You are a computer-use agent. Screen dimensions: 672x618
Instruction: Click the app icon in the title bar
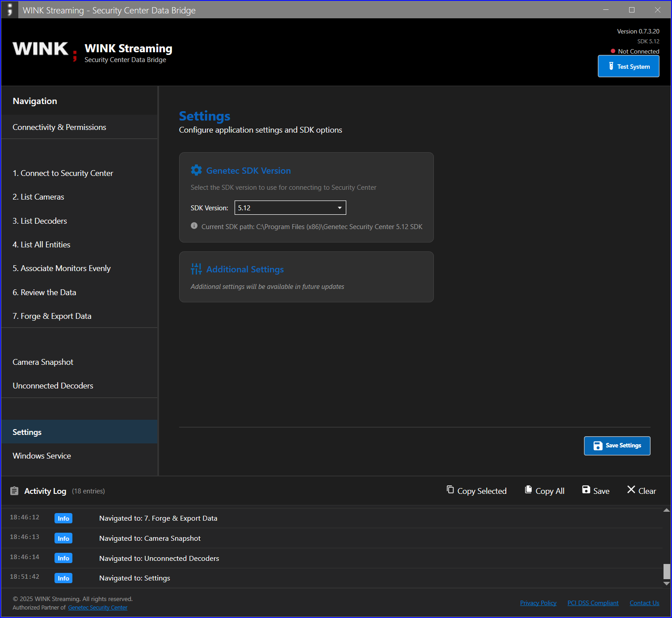coord(9,9)
